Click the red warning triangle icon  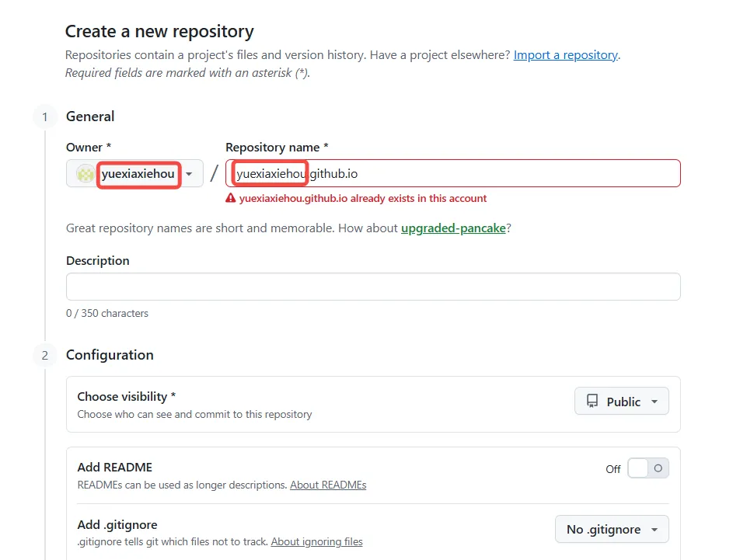tap(231, 198)
